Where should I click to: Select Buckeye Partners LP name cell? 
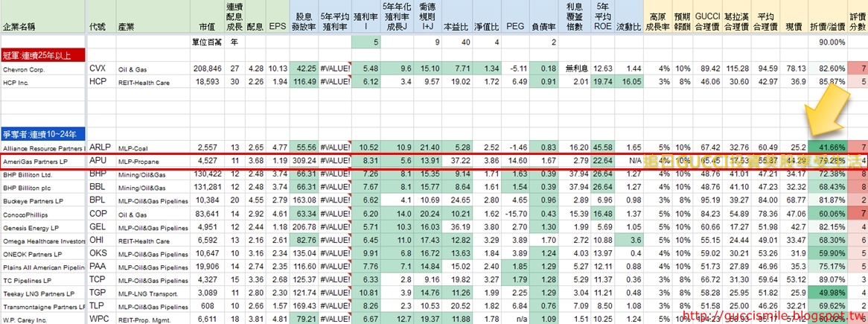43,200
